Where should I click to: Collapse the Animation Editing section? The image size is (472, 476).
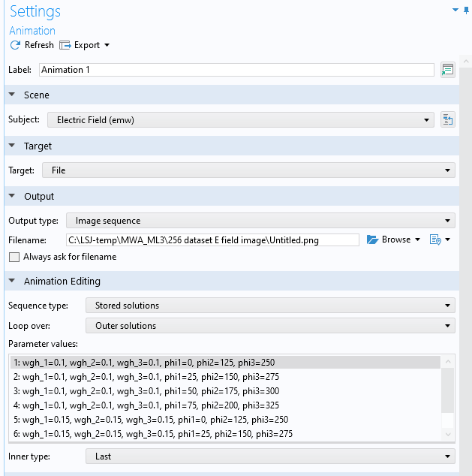[12, 282]
